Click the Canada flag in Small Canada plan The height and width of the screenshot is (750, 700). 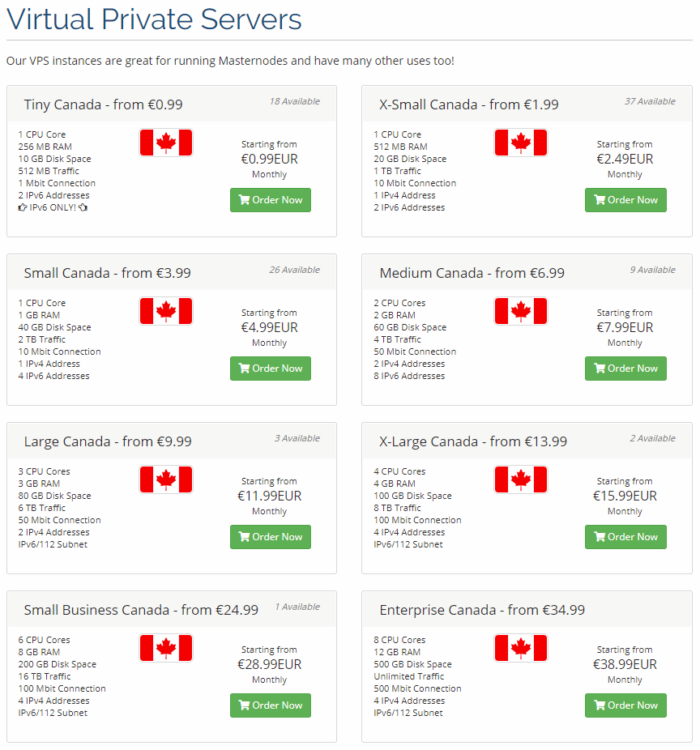[x=166, y=311]
